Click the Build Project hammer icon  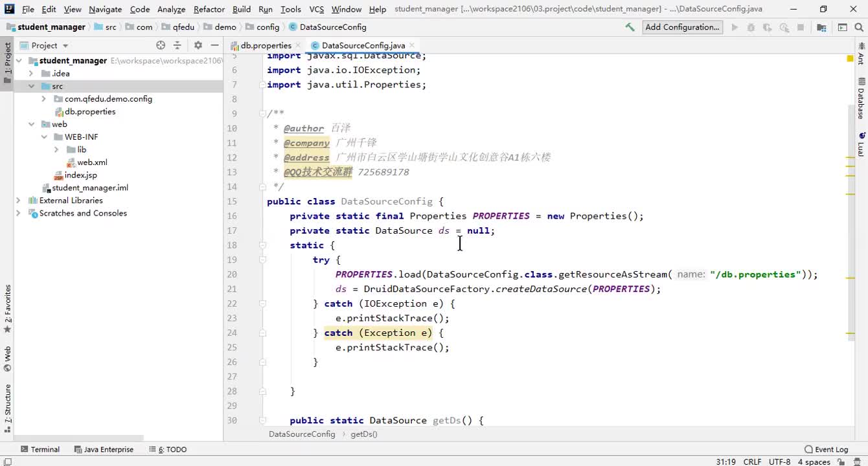pos(630,27)
